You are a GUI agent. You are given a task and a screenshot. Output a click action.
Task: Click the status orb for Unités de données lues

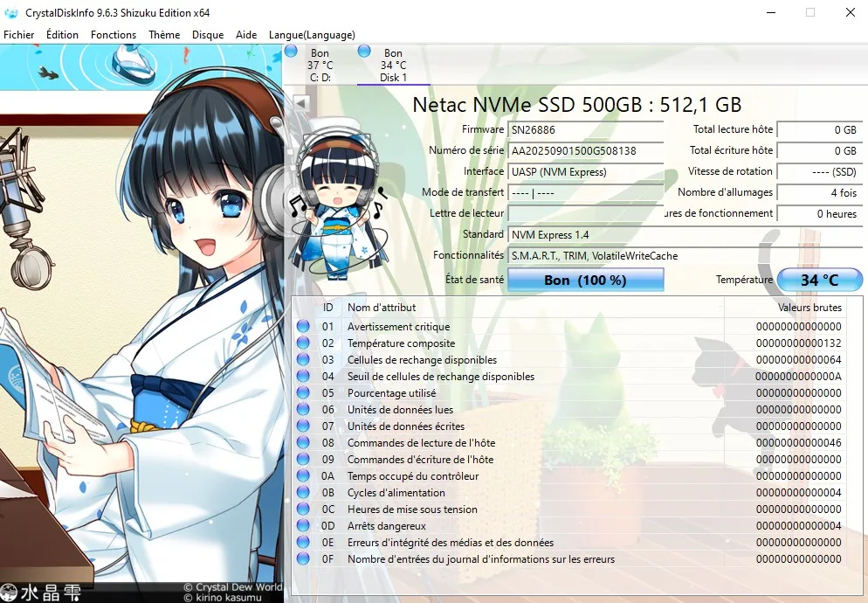pyautogui.click(x=303, y=410)
